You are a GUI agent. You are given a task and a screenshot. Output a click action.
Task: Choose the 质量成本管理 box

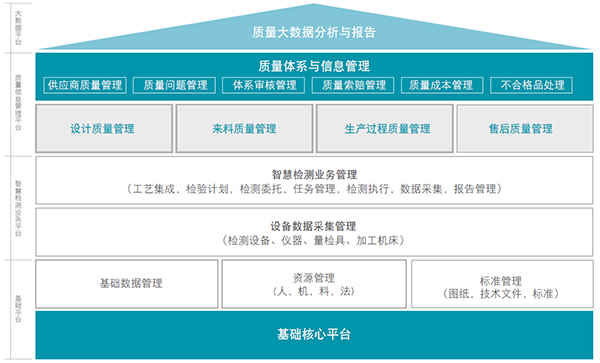(x=442, y=85)
